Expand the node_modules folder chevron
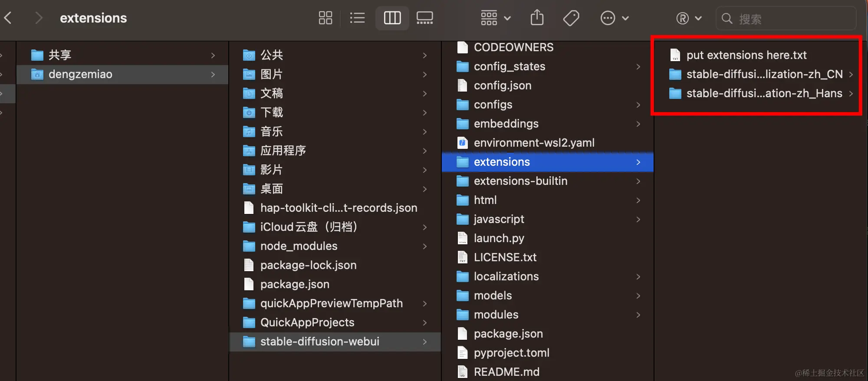 pos(424,246)
